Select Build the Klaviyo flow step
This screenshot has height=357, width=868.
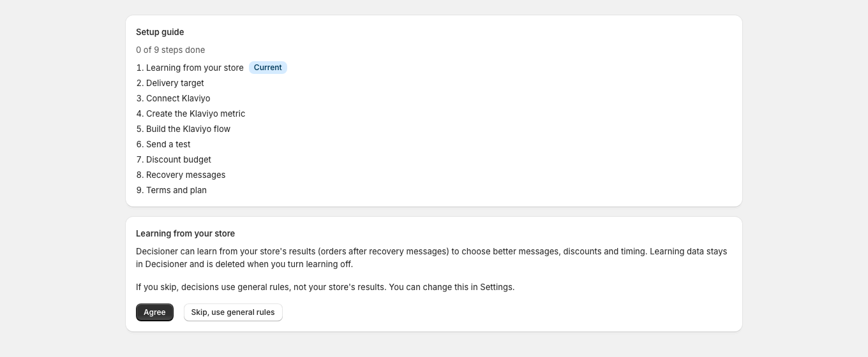click(x=188, y=129)
